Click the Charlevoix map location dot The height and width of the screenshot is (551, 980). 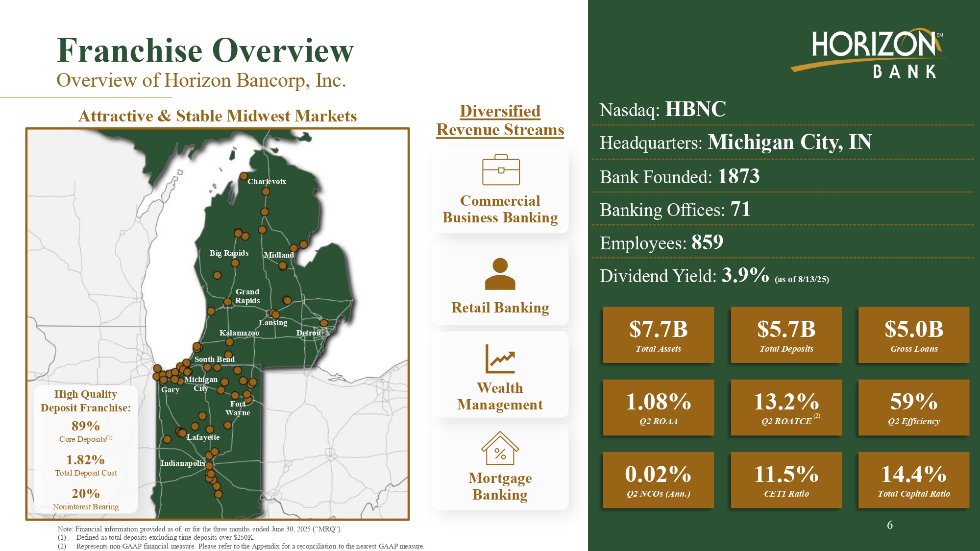[x=244, y=176]
